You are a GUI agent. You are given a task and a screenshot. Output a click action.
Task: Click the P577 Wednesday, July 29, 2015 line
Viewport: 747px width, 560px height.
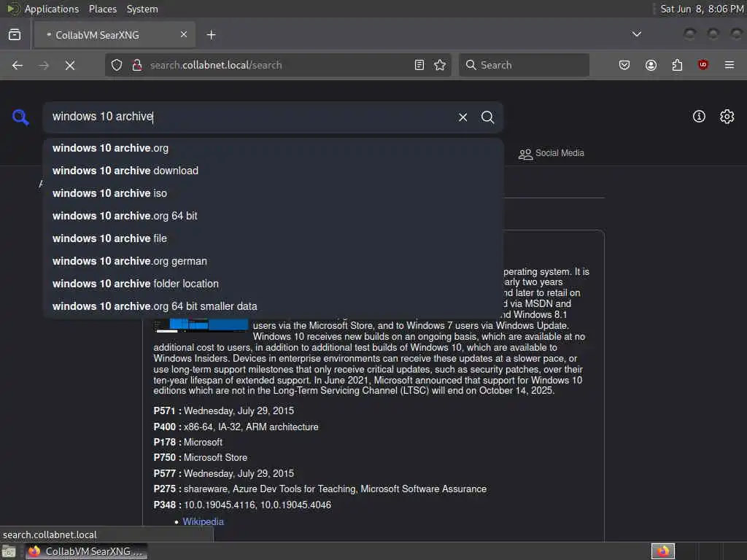(x=223, y=473)
